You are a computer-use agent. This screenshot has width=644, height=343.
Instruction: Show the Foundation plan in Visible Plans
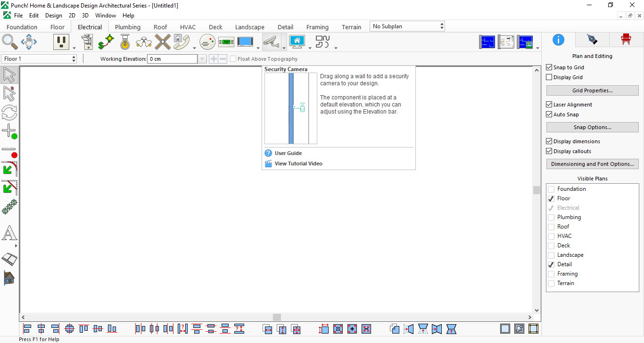(551, 189)
